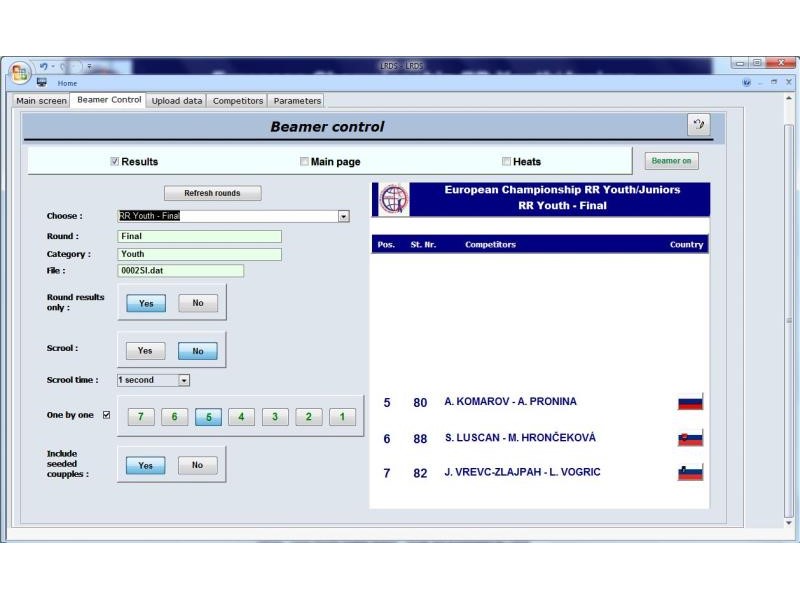Uncheck the Results checkbox
Image resolution: width=800 pixels, height=600 pixels.
coord(115,161)
